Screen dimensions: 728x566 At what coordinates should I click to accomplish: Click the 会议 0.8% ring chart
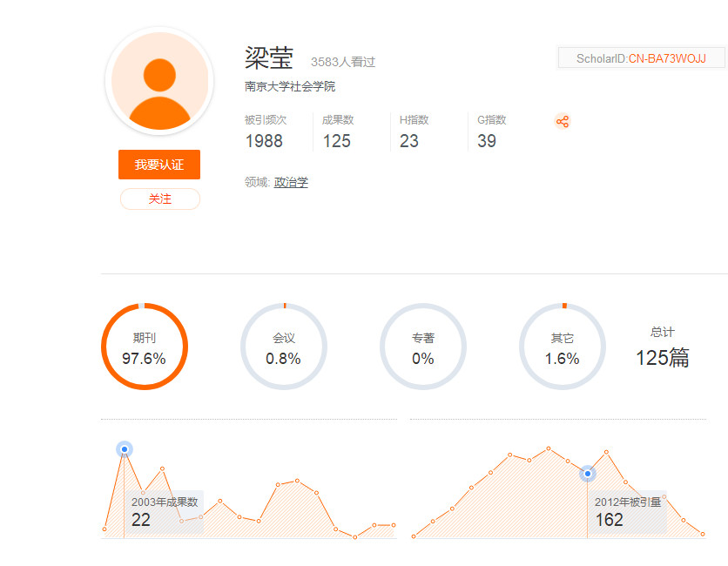[x=284, y=347]
